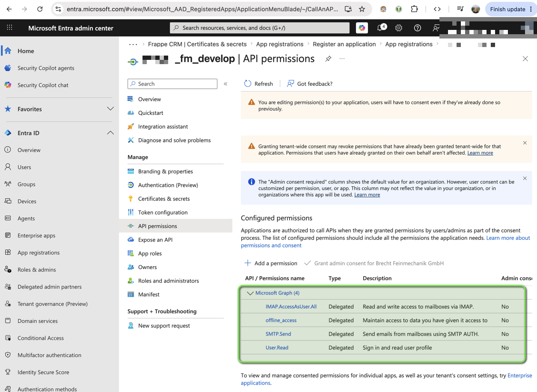Click Grant admin consent for Brecht Feinmechanik GmbH
The width and height of the screenshot is (537, 392).
(x=374, y=263)
